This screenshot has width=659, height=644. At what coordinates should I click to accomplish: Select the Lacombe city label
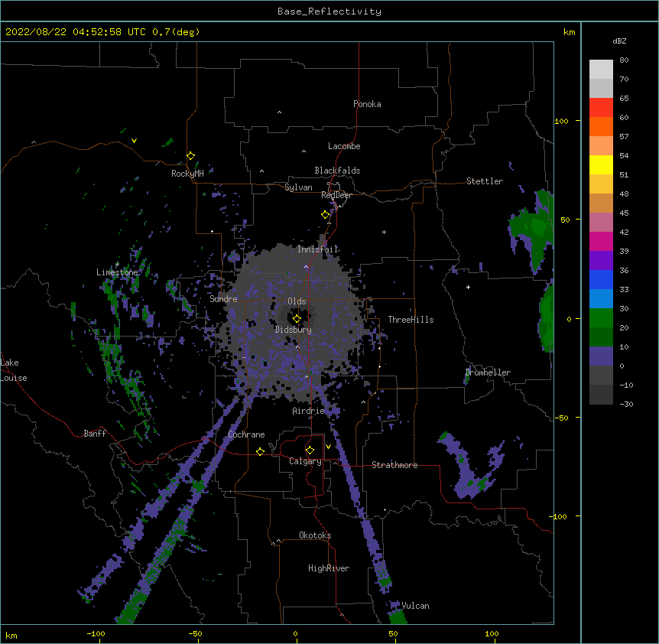coord(344,146)
